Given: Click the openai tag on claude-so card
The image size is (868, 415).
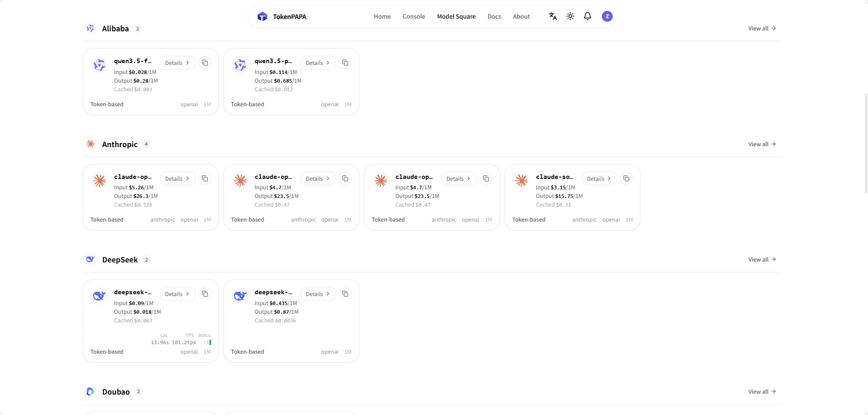Looking at the screenshot, I should [611, 220].
